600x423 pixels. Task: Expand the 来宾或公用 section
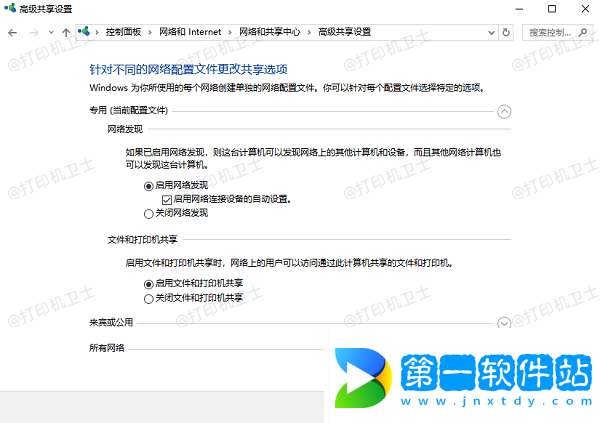(504, 323)
